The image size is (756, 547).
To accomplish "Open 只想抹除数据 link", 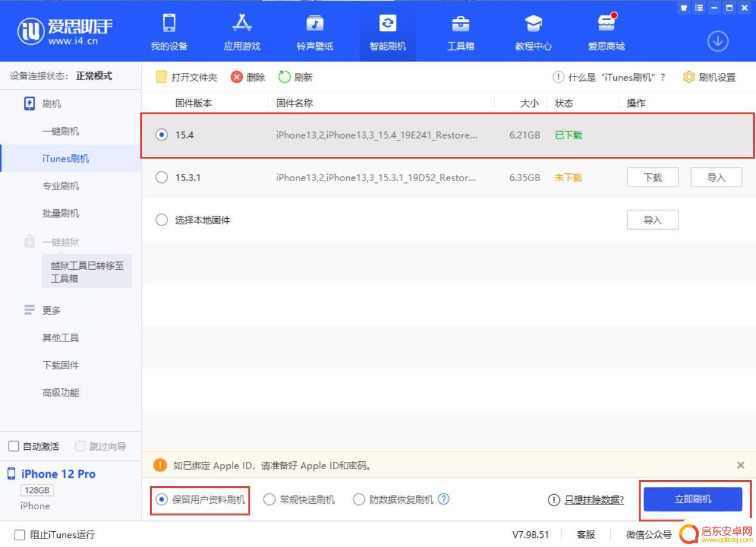I will 594,500.
